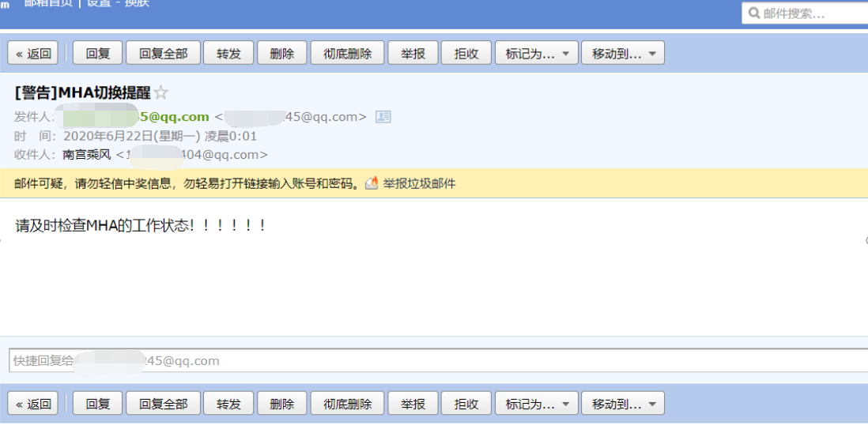Click the magnifier icon in the mail search

point(753,13)
